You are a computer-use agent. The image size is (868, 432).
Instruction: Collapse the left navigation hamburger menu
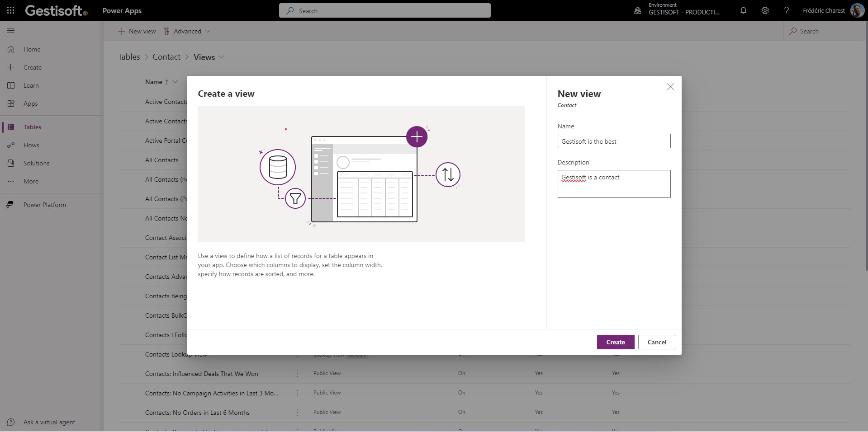coord(11,31)
